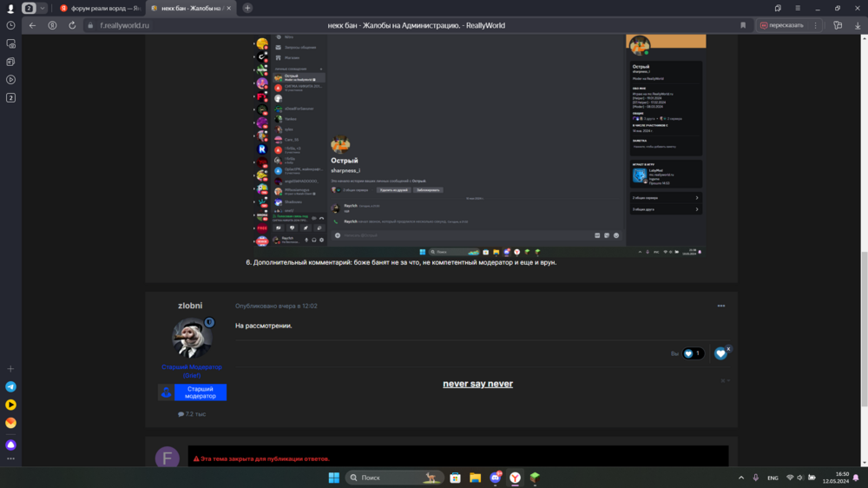868x488 pixels.
Task: Open the collections icon in sidebar
Action: point(10,62)
